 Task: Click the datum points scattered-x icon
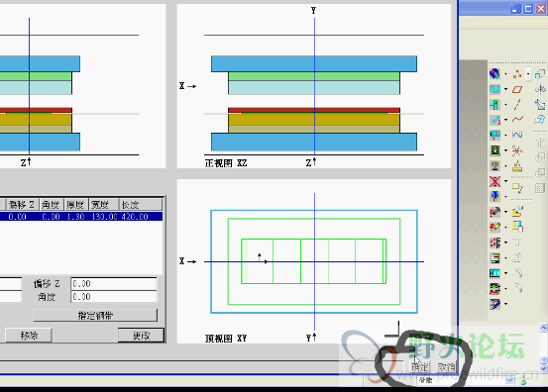click(x=517, y=74)
